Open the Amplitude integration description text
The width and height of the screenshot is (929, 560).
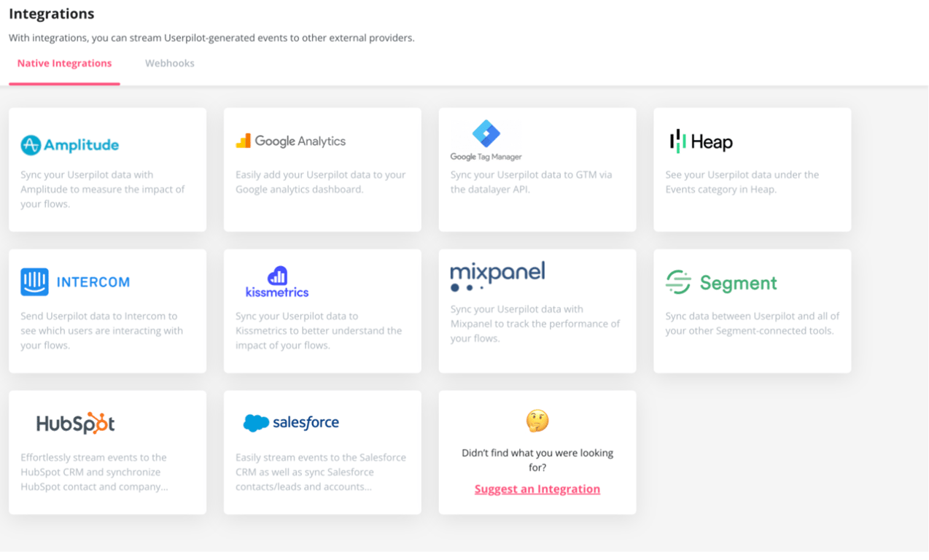[x=103, y=190]
